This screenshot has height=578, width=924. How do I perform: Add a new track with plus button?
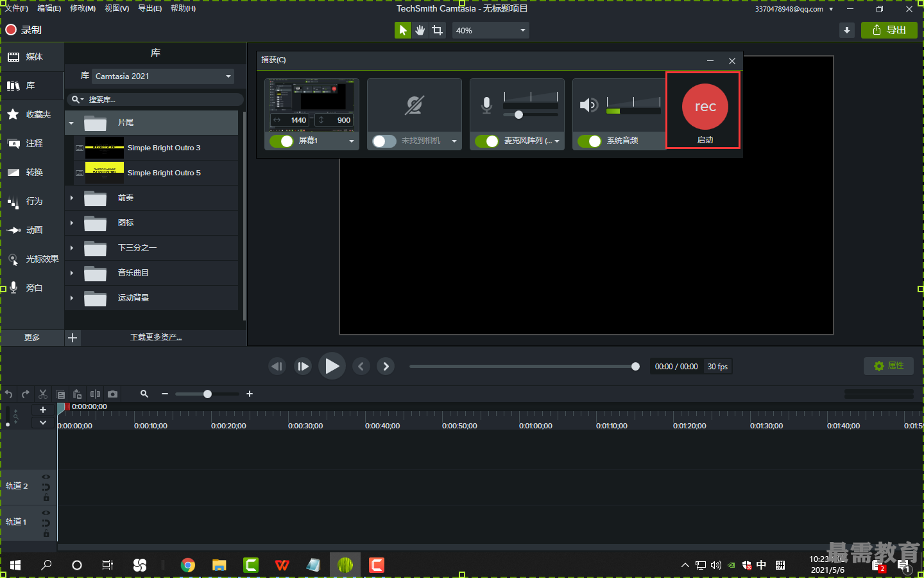pyautogui.click(x=43, y=410)
